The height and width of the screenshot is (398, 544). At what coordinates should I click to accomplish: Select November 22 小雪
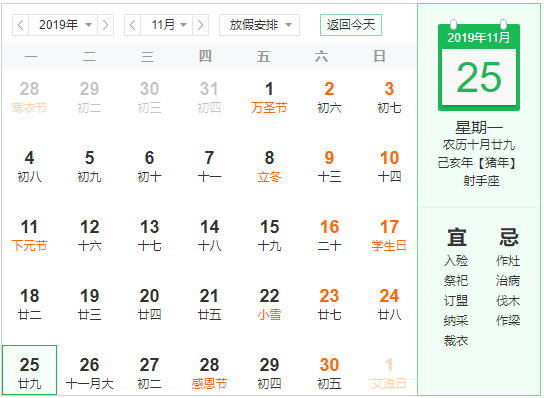coord(269,305)
